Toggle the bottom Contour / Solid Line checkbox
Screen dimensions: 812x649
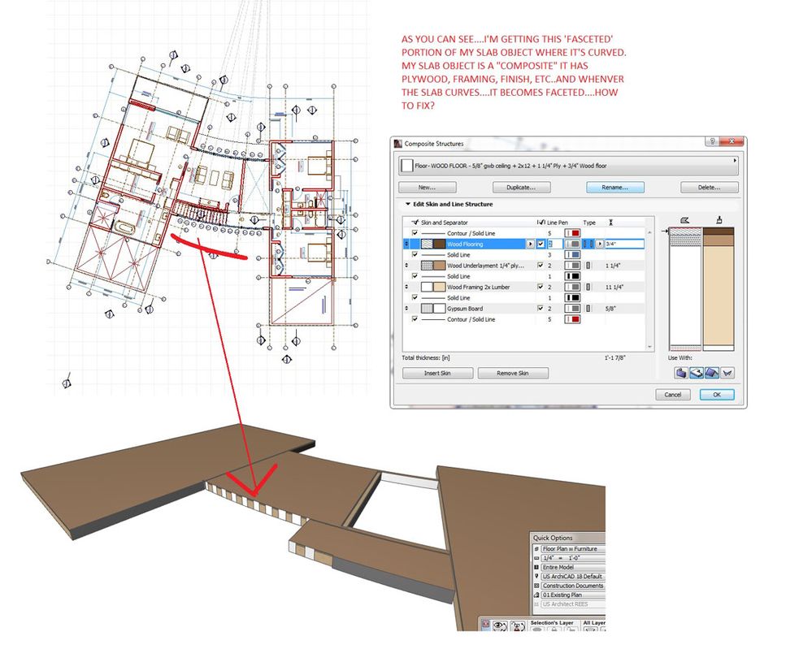415,318
